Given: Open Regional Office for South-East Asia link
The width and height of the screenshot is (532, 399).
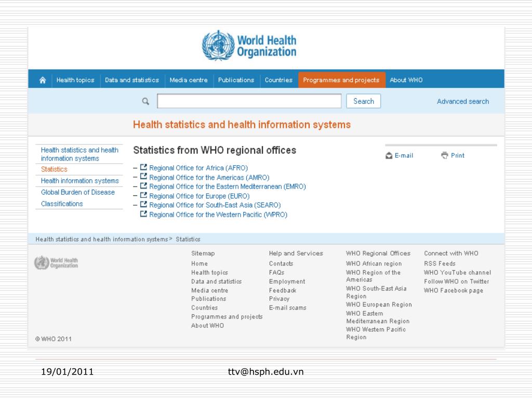Looking at the screenshot, I should click(215, 205).
